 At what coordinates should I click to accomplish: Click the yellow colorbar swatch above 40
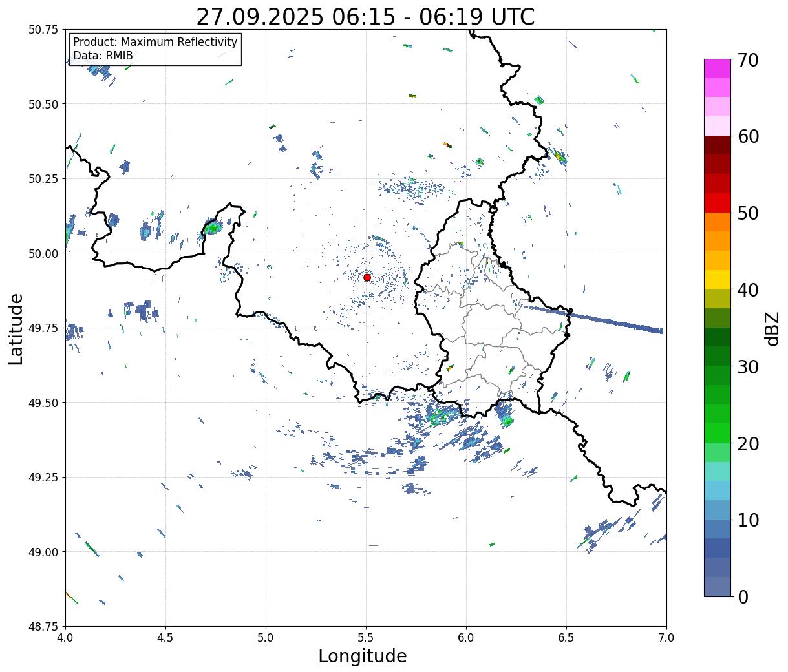(x=718, y=279)
